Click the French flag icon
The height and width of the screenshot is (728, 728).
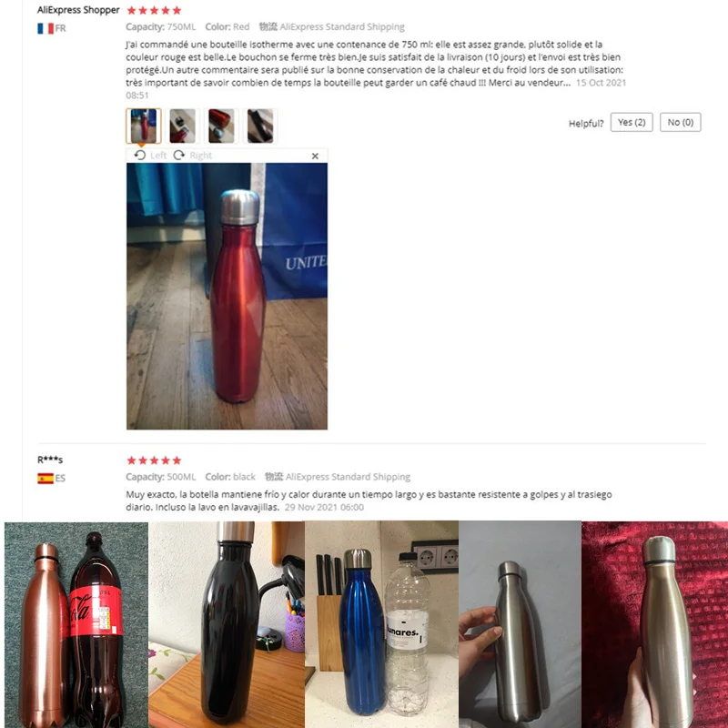[x=45, y=28]
